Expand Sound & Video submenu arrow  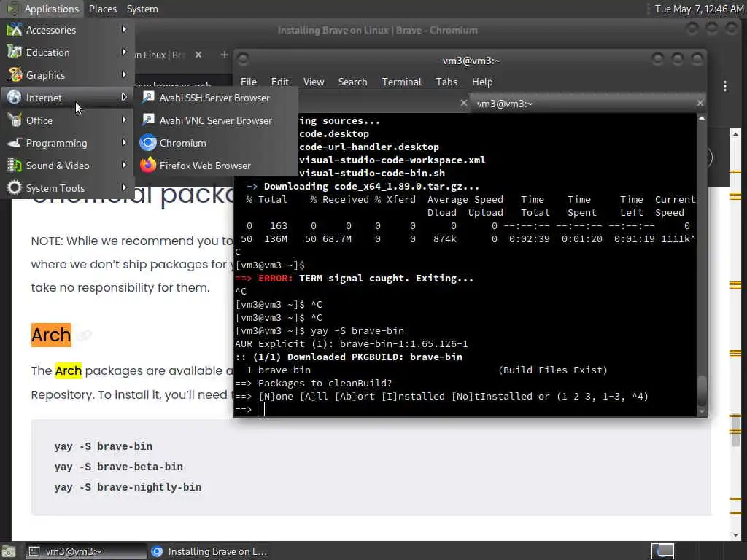coord(124,166)
